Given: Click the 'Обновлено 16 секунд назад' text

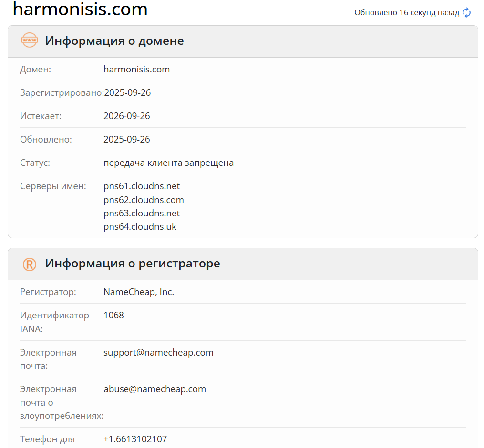Looking at the screenshot, I should click(x=407, y=13).
